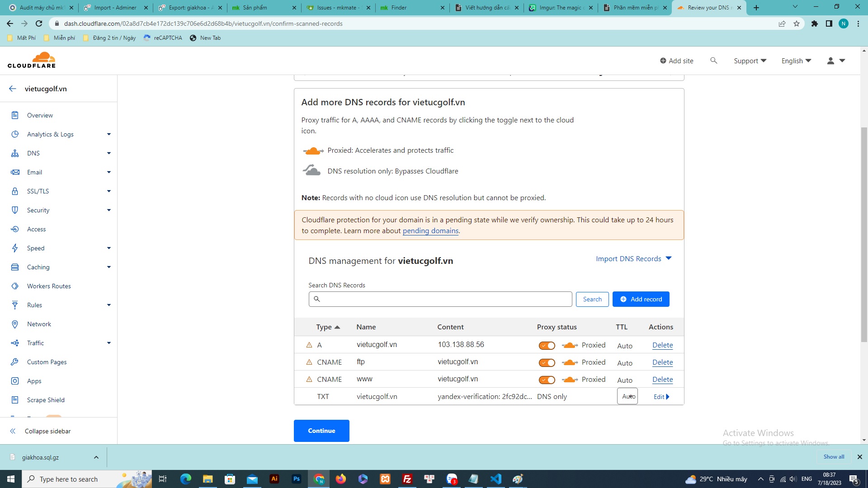
Task: Expand the Security submenu arrow
Action: [109, 210]
